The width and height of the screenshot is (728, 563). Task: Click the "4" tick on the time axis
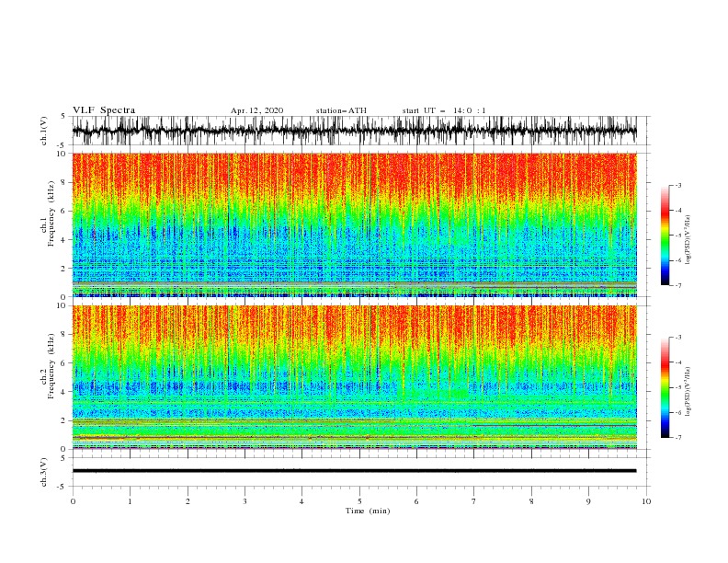pyautogui.click(x=301, y=501)
